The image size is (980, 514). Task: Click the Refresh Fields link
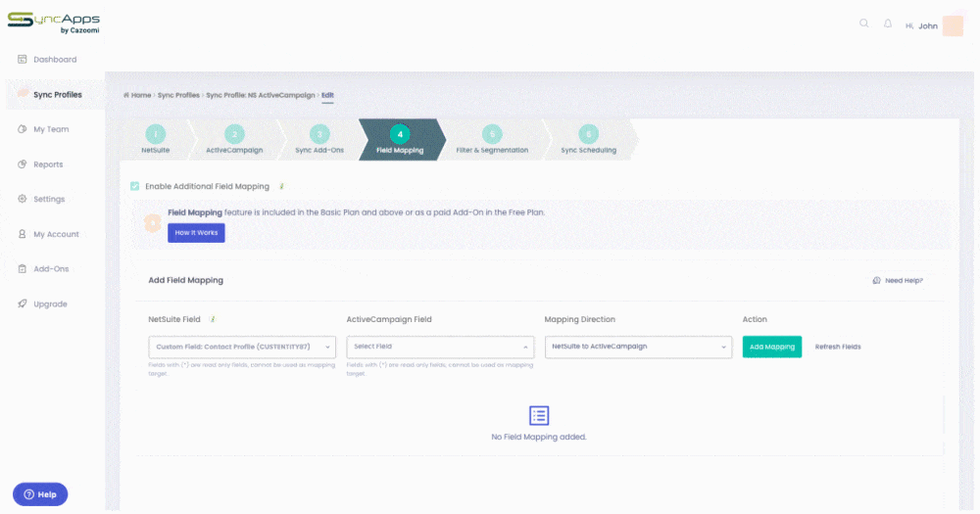[838, 347]
